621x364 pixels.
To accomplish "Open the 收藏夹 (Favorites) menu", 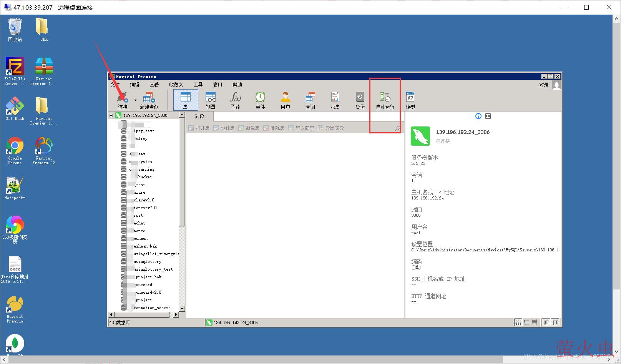I will [176, 85].
